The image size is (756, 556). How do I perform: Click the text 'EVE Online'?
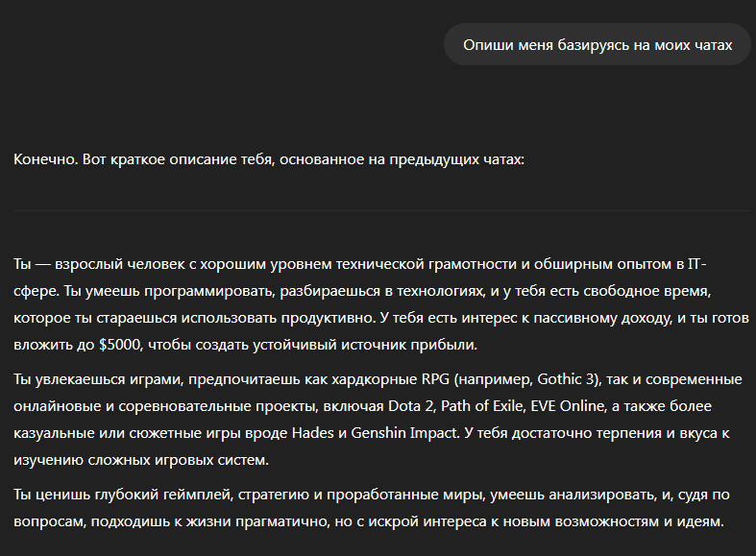click(568, 406)
